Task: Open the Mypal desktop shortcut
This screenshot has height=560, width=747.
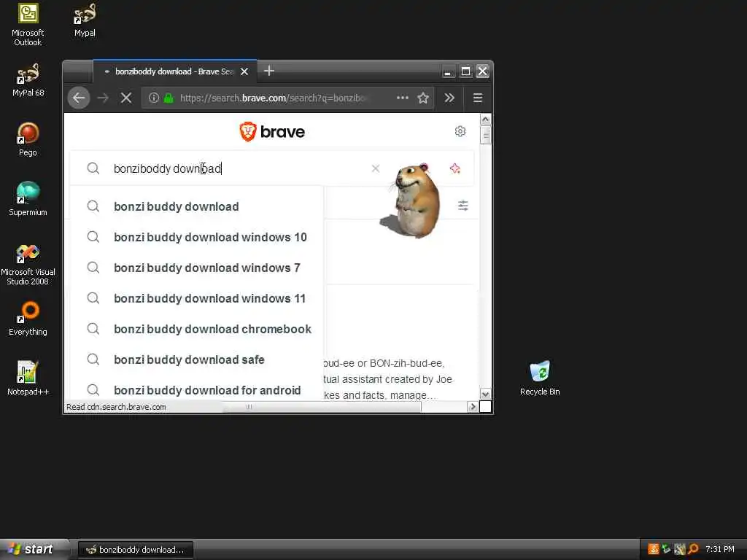Action: [85, 20]
